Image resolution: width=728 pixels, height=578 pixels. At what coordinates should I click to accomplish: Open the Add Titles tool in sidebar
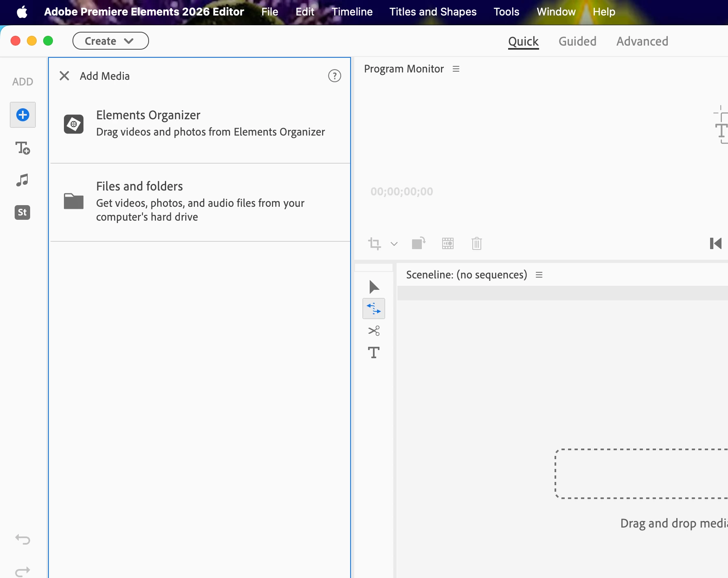23,148
